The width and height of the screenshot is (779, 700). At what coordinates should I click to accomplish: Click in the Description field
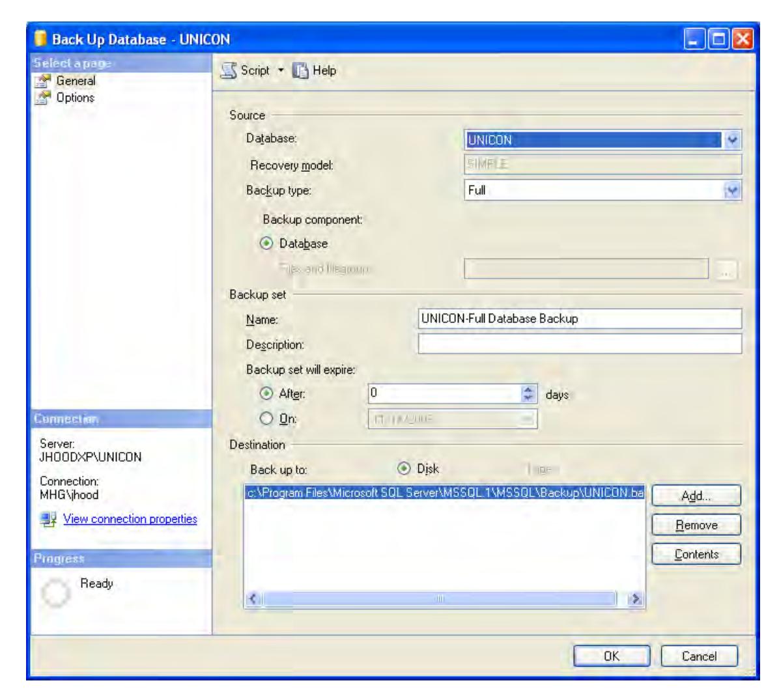[x=580, y=344]
